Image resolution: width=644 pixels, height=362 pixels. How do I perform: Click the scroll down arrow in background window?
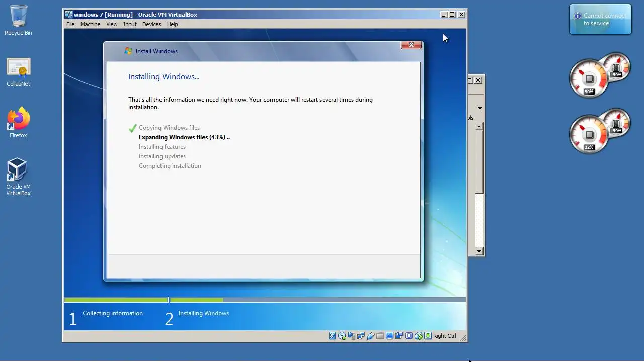point(479,251)
